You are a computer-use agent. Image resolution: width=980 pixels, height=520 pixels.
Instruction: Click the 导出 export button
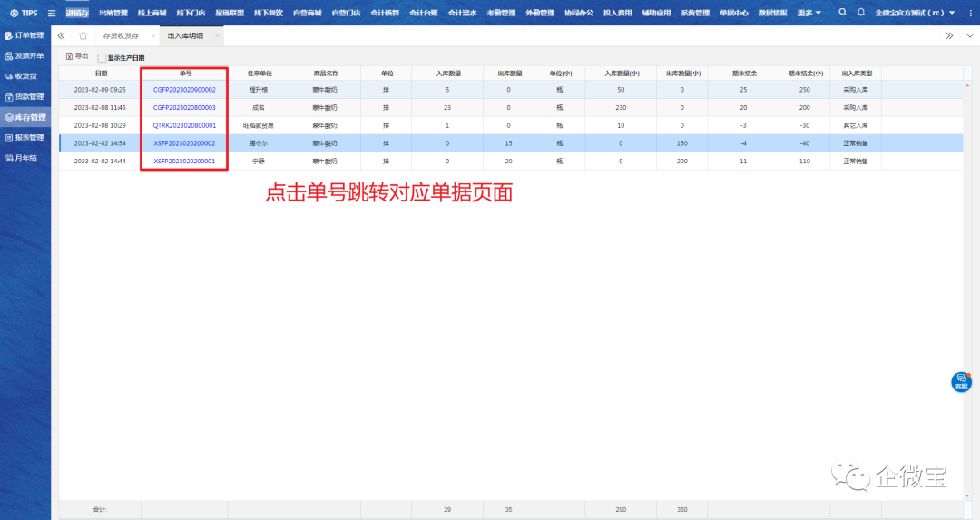pos(77,56)
